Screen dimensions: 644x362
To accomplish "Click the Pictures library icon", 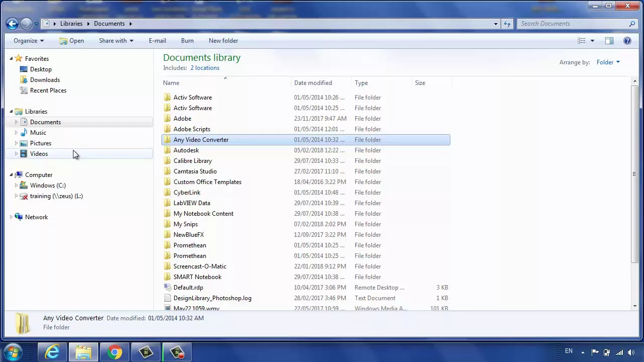I will [x=24, y=143].
